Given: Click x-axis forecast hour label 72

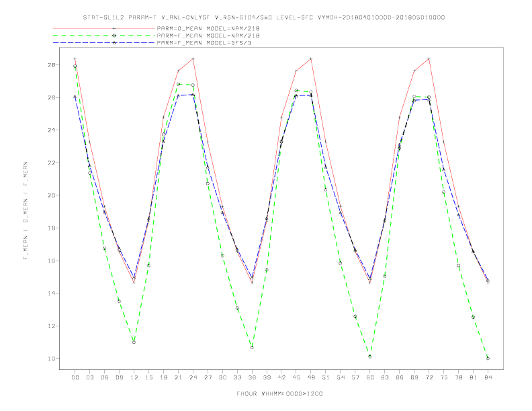Looking at the screenshot, I should (429, 377).
